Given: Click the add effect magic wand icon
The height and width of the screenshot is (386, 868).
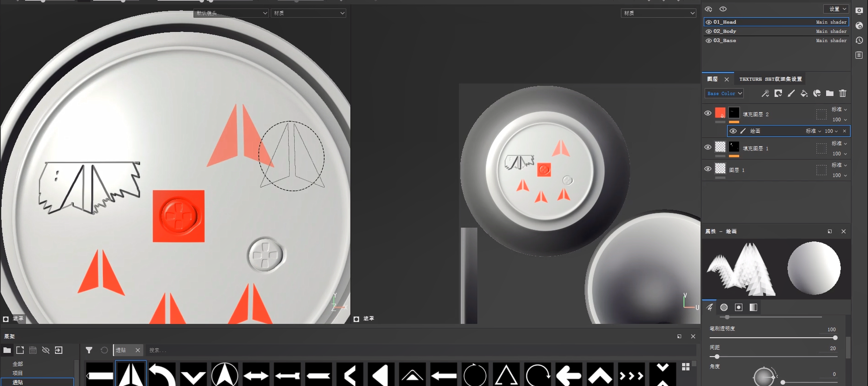Looking at the screenshot, I should click(x=765, y=93).
